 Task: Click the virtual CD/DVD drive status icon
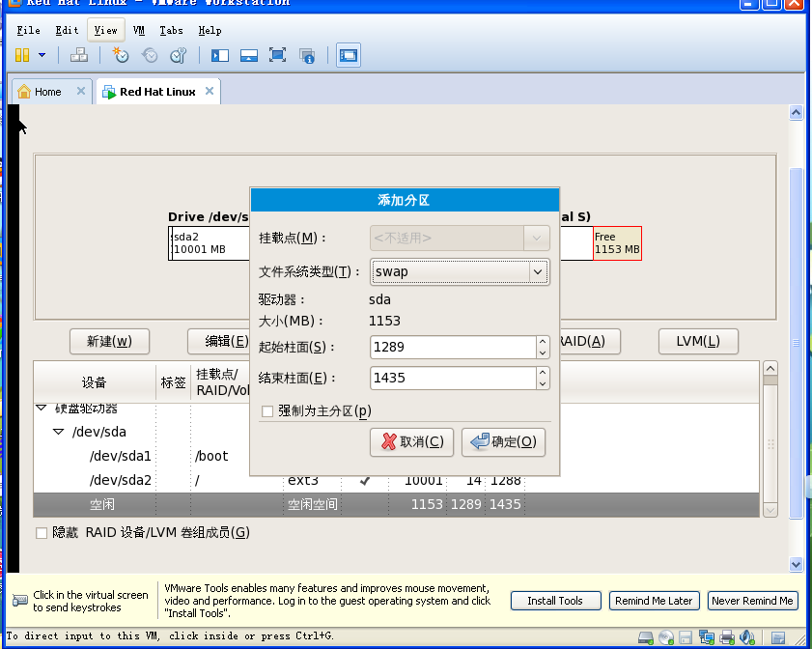(x=667, y=637)
